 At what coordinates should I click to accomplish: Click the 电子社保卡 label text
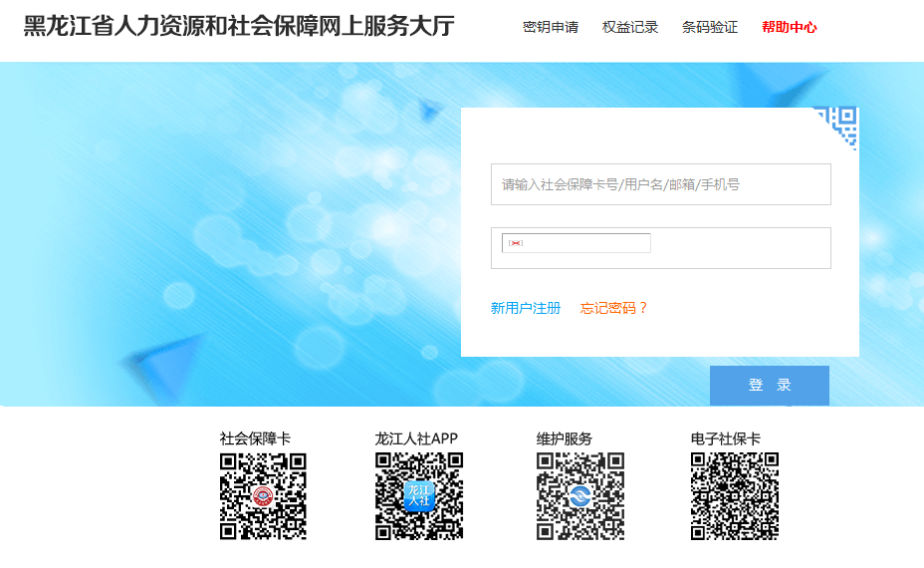coord(726,438)
